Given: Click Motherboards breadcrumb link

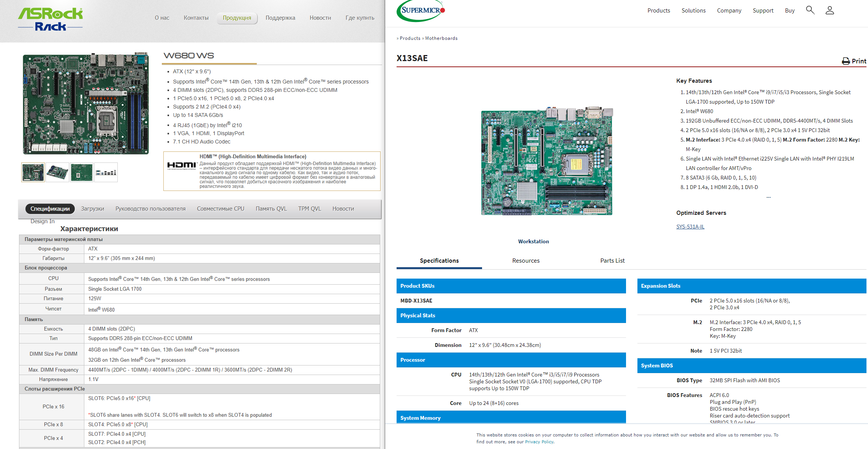Looking at the screenshot, I should [441, 38].
